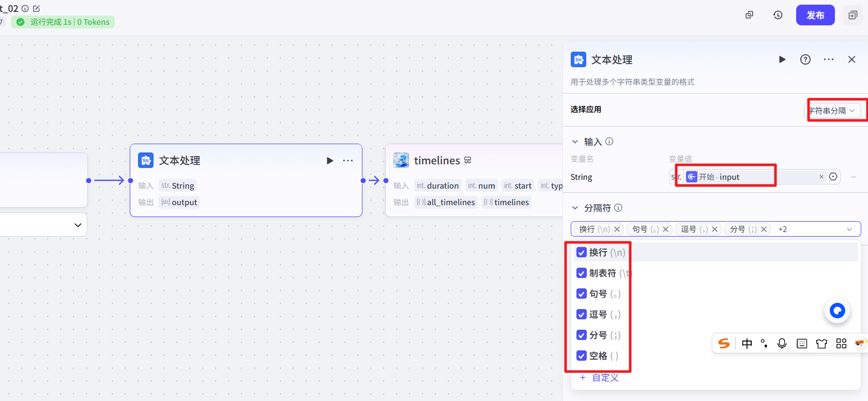The image size is (868, 401).
Task: Run the 文本处理 node from panel header
Action: coord(782,59)
